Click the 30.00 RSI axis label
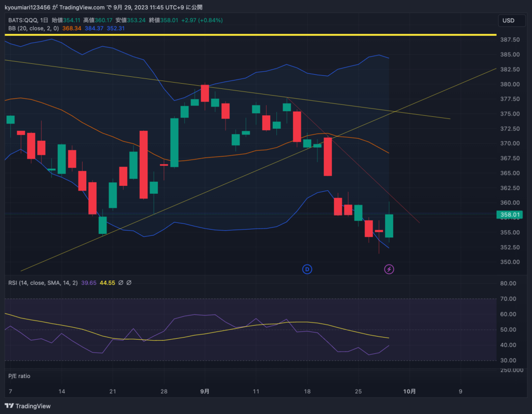 [x=508, y=360]
